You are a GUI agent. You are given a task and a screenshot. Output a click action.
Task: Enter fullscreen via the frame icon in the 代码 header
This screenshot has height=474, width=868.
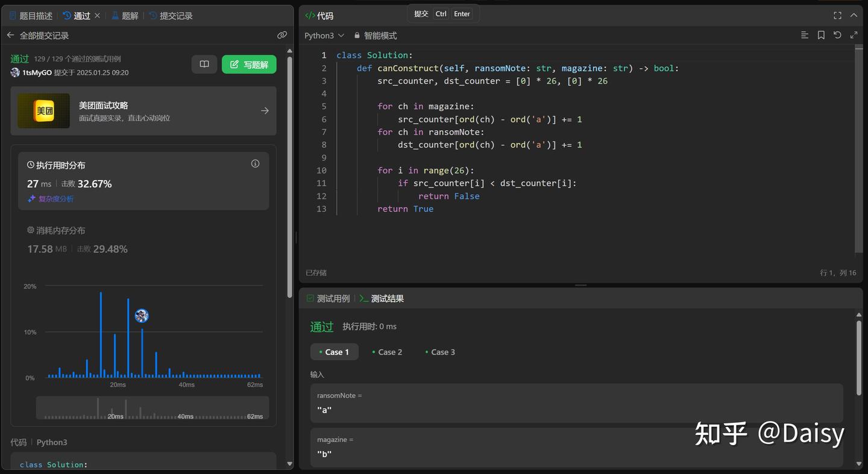pyautogui.click(x=837, y=16)
